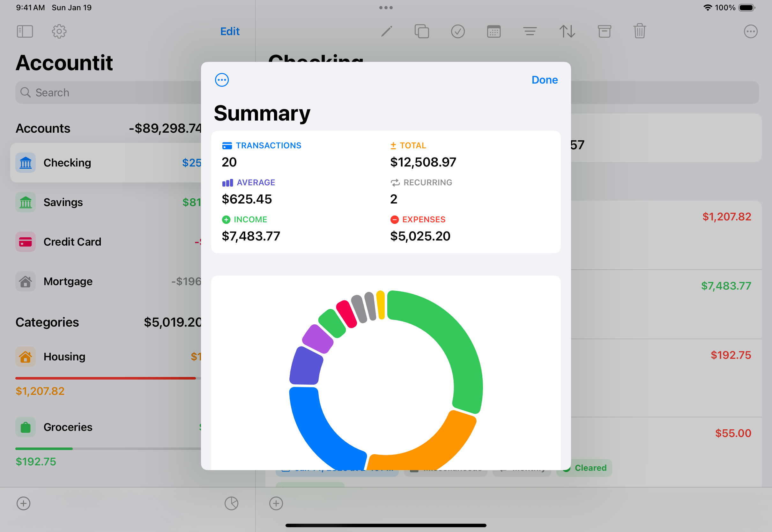Open the pie chart summary icon

click(231, 503)
